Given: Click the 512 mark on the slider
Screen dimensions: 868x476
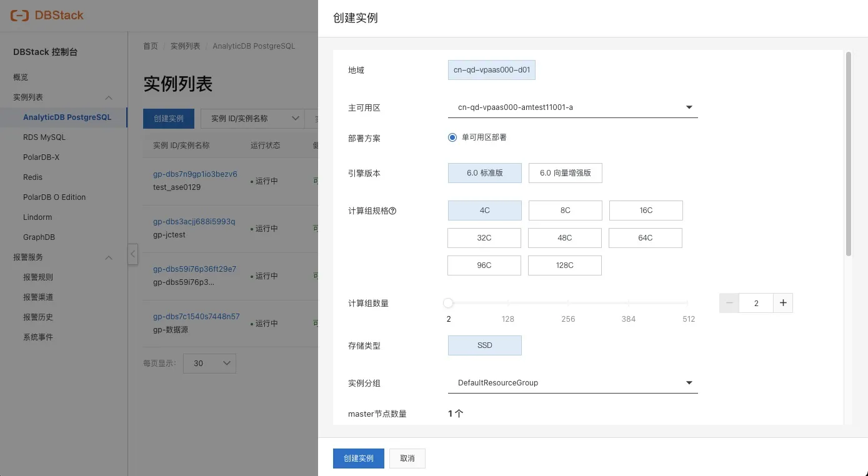Looking at the screenshot, I should [689, 319].
